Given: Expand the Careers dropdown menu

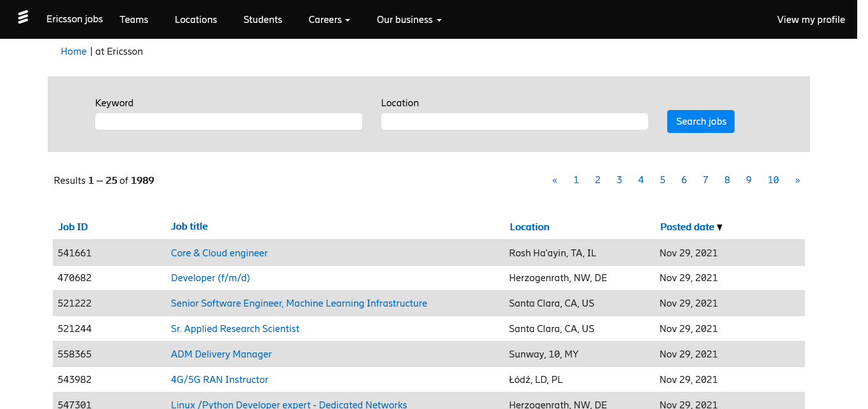Looking at the screenshot, I should (329, 20).
